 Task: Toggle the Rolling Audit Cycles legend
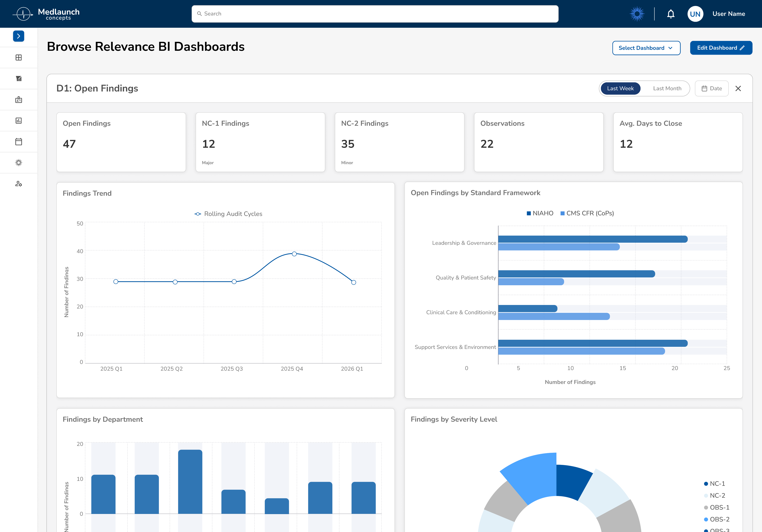[228, 214]
